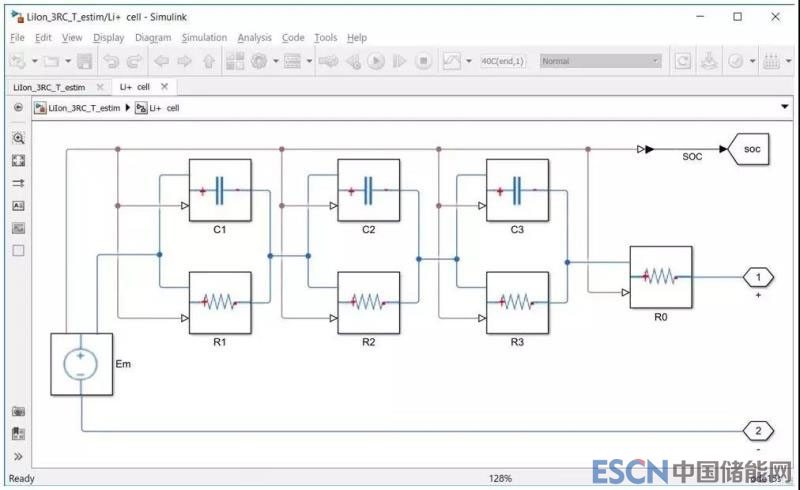Click the simulation stop time field

(x=504, y=61)
